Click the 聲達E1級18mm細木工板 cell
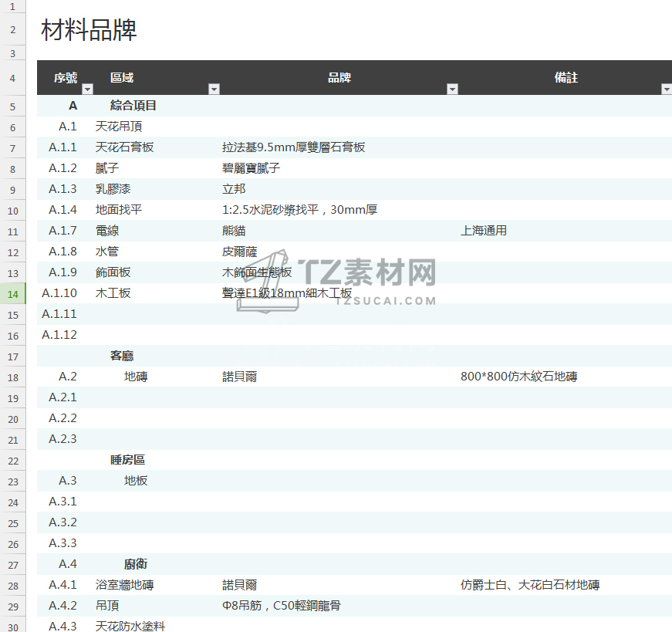672x632 pixels. click(x=287, y=292)
